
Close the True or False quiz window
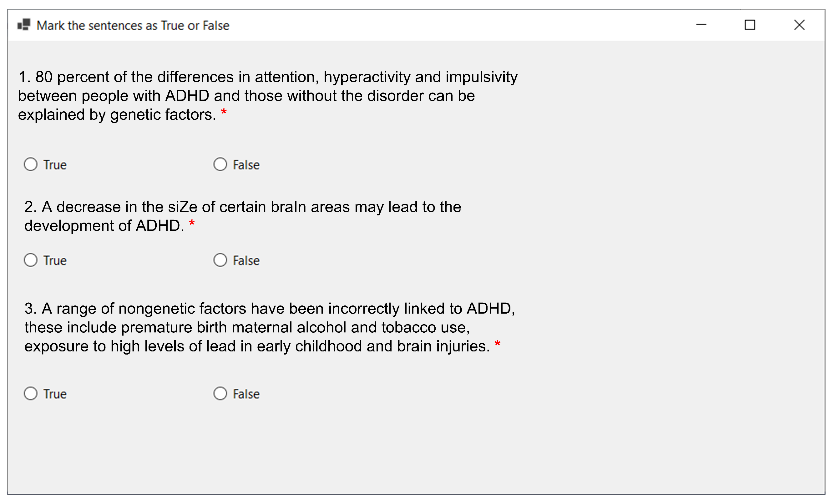pos(799,25)
